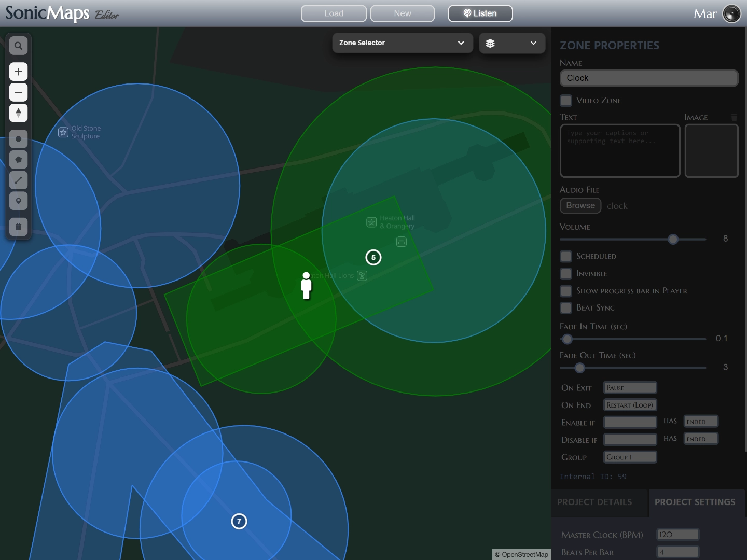The image size is (747, 560).
Task: Zoom out with the minus button
Action: click(x=18, y=92)
